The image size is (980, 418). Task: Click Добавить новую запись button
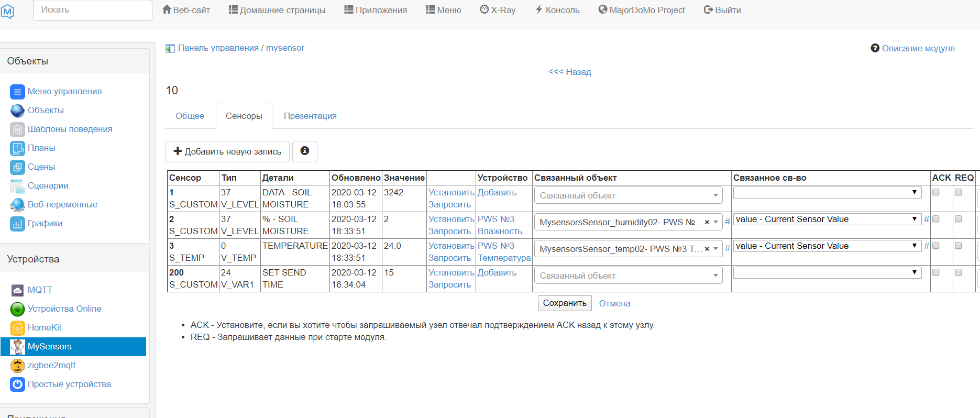click(x=227, y=151)
